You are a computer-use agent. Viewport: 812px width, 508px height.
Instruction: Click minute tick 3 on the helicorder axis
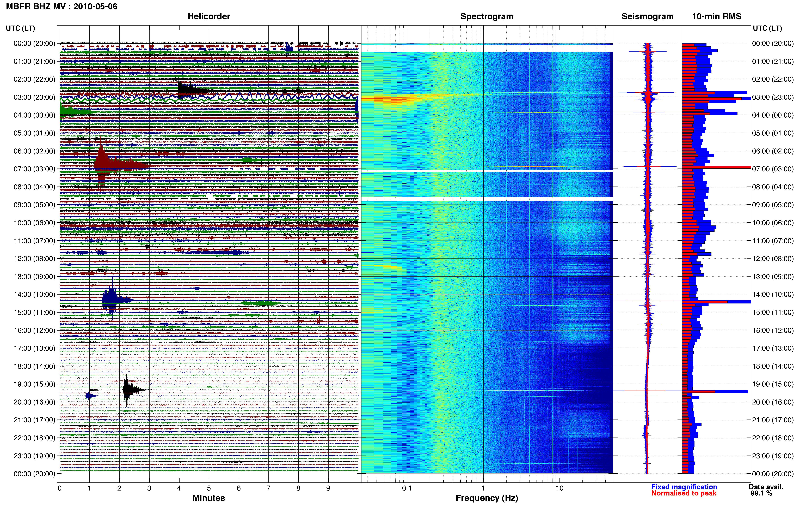(149, 488)
